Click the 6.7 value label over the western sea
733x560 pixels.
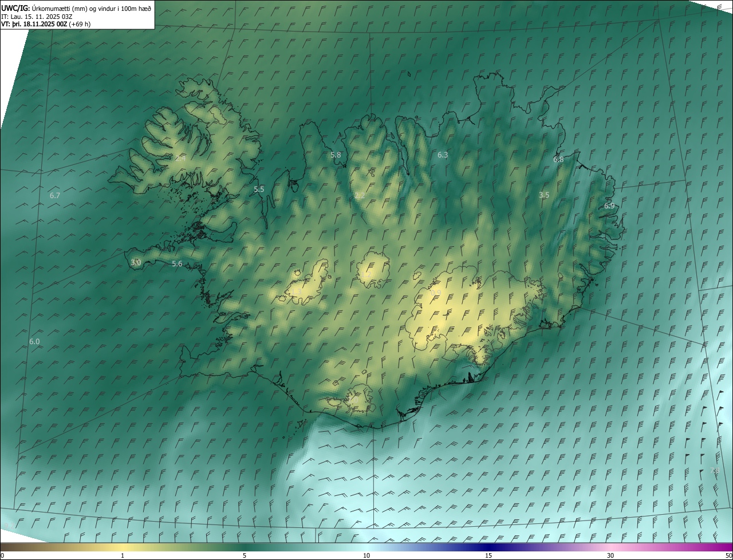(x=55, y=196)
